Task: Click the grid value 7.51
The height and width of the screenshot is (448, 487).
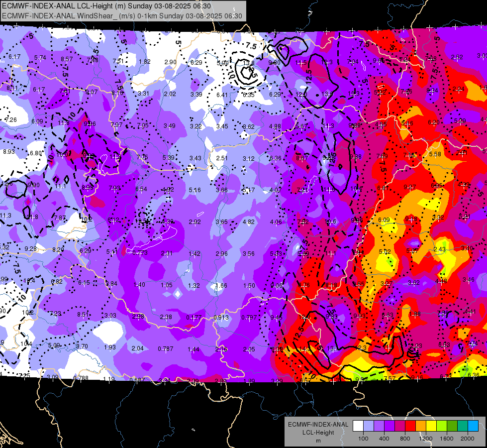Action: pyautogui.click(x=118, y=61)
